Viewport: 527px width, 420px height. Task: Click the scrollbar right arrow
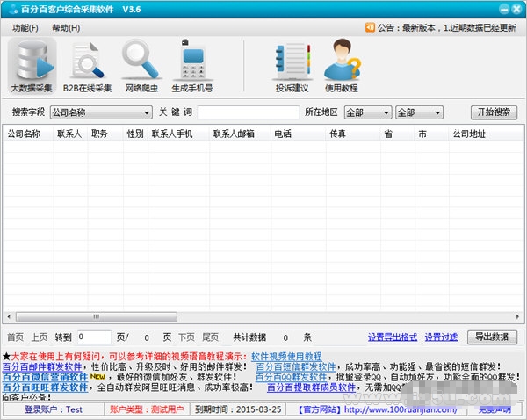pyautogui.click(x=517, y=316)
